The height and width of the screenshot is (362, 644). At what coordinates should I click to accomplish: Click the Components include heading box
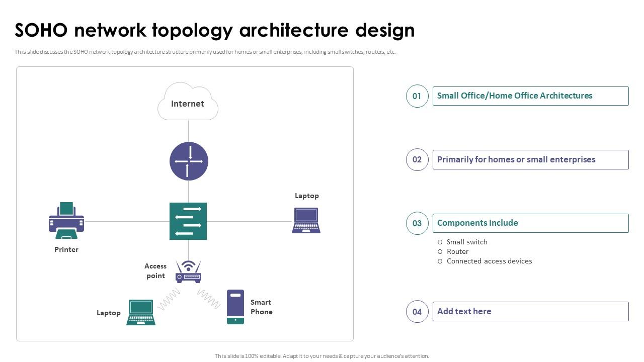pyautogui.click(x=530, y=223)
